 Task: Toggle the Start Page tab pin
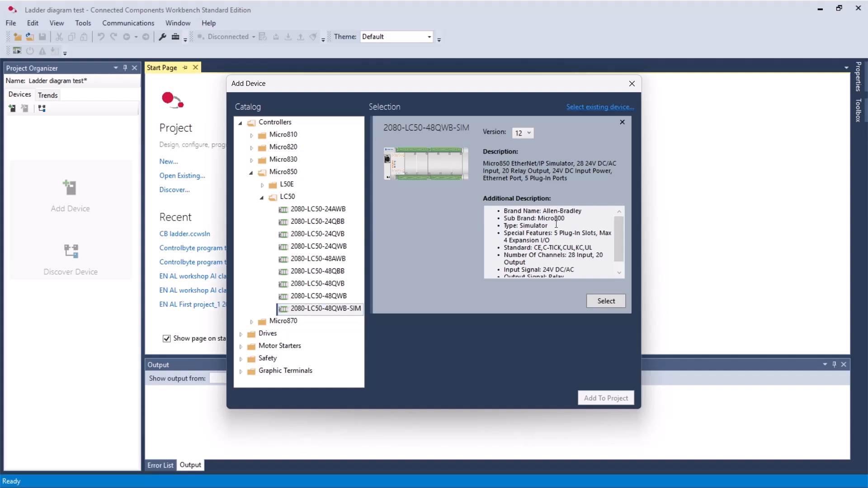pos(185,67)
